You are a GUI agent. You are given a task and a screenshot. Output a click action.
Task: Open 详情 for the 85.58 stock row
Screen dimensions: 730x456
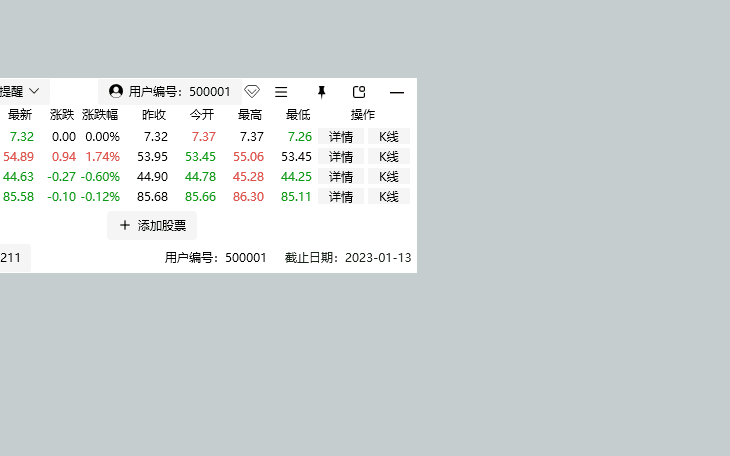click(x=341, y=197)
